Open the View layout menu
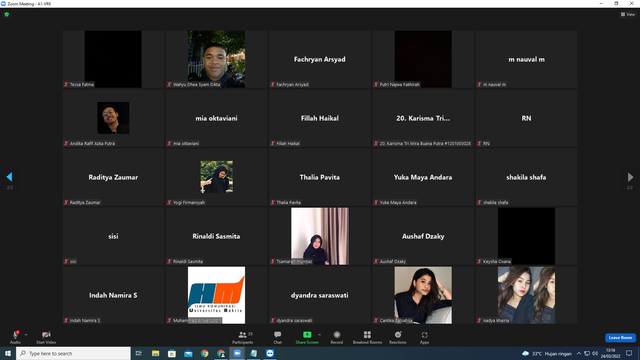 click(x=628, y=14)
